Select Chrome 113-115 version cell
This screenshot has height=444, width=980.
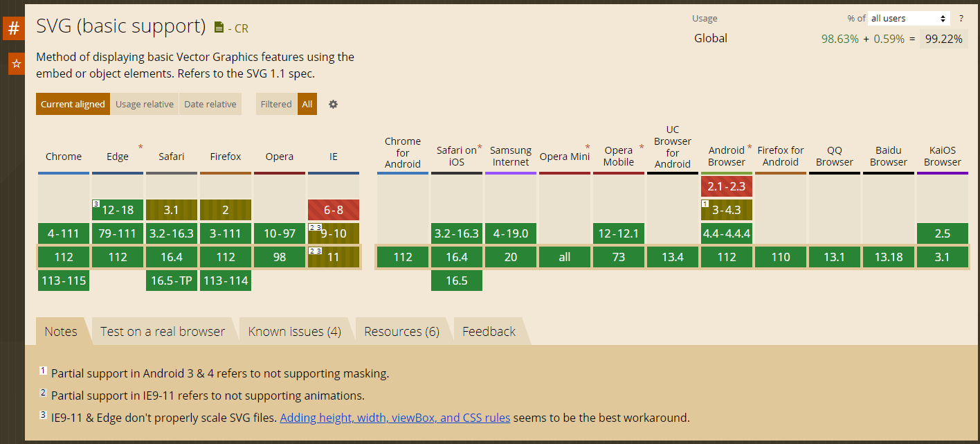click(x=64, y=281)
